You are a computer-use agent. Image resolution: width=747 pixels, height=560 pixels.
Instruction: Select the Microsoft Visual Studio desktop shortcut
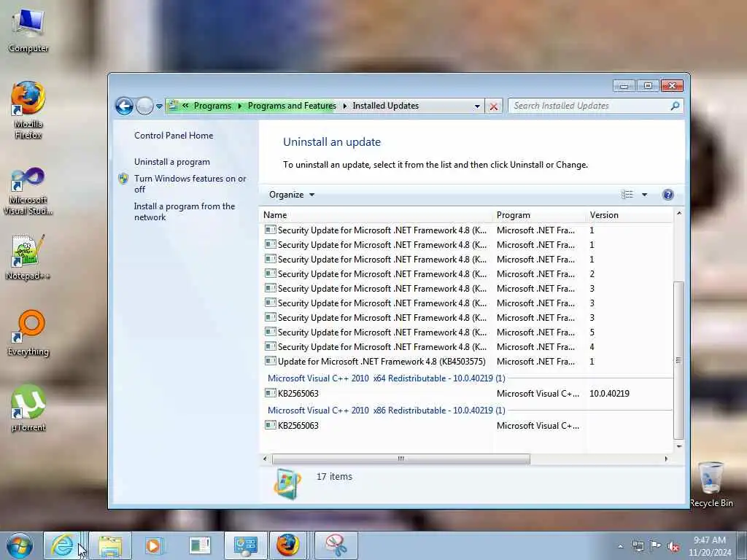coord(28,190)
